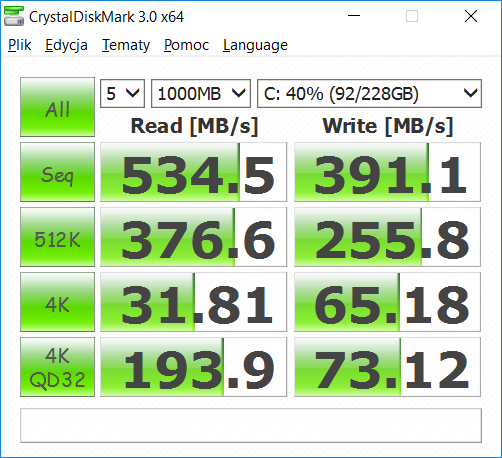This screenshot has height=458, width=502.
Task: Open the test count dropdown showing 5
Action: pos(122,94)
